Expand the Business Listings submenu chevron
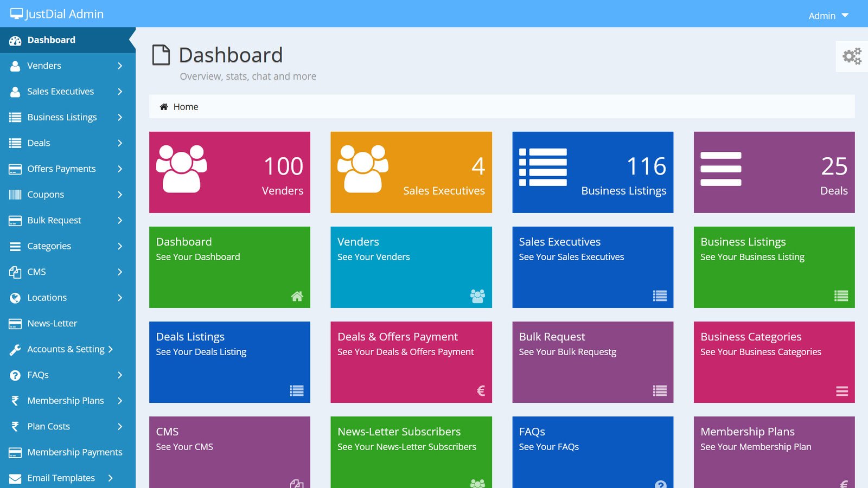The height and width of the screenshot is (488, 868). point(120,118)
